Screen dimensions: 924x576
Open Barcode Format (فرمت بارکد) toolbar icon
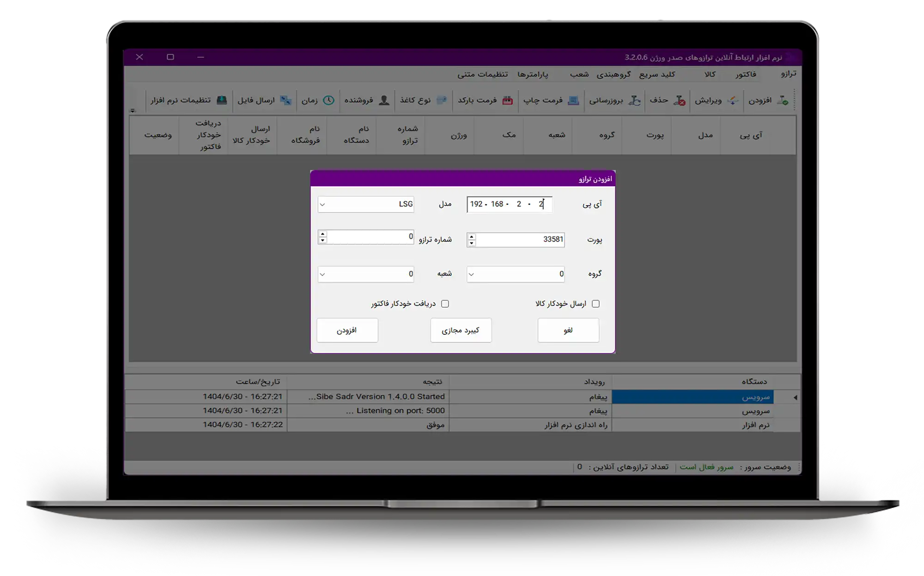507,100
